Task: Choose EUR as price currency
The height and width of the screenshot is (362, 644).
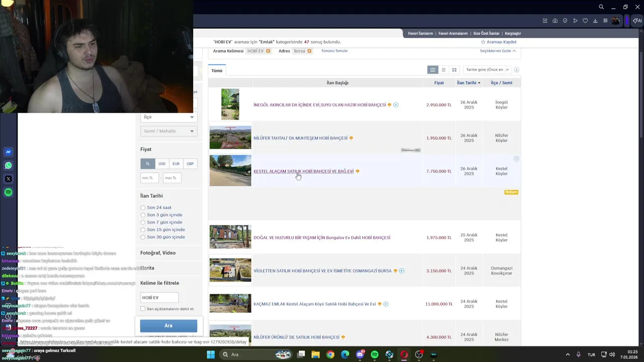Action: point(176,164)
